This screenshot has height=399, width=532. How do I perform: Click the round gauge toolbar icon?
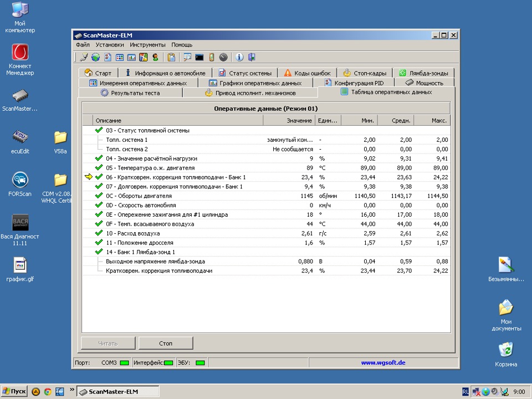click(x=223, y=57)
